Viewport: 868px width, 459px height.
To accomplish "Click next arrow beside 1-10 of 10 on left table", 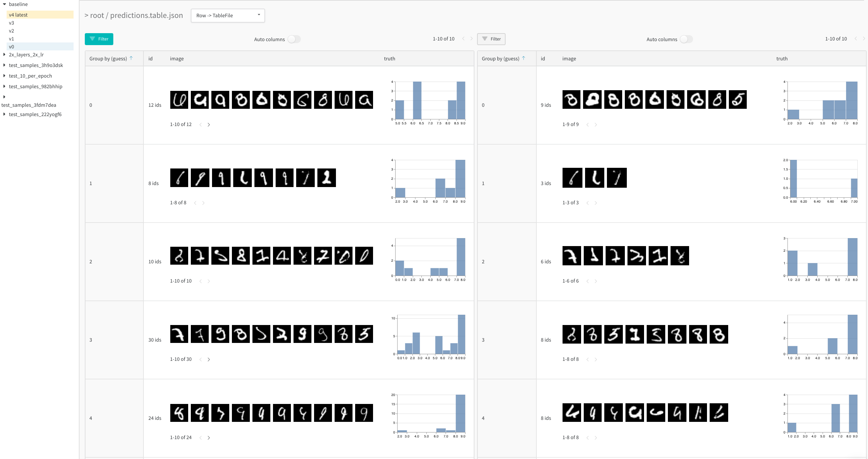I will [x=471, y=38].
